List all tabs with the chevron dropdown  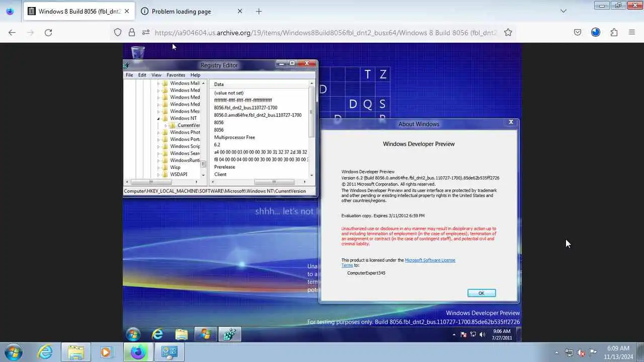tap(563, 11)
